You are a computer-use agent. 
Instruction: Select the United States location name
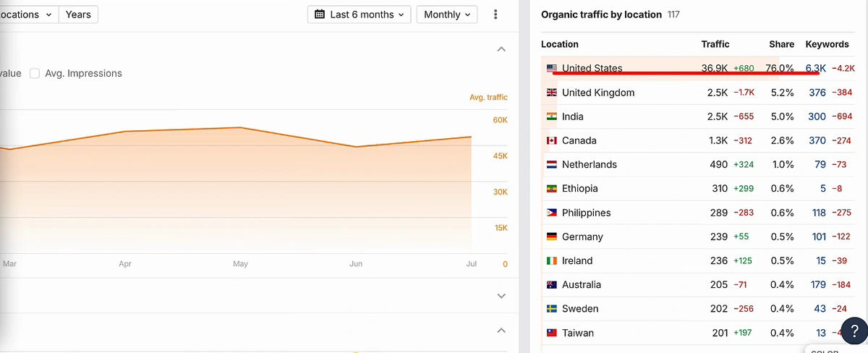coord(592,69)
